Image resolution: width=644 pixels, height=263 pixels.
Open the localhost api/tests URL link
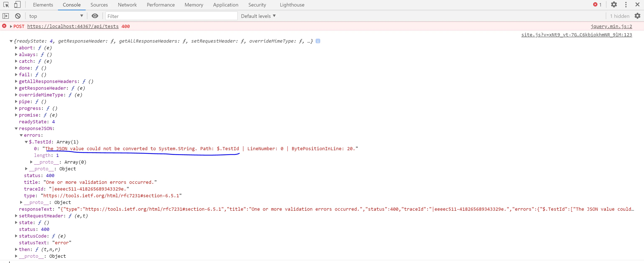click(73, 26)
